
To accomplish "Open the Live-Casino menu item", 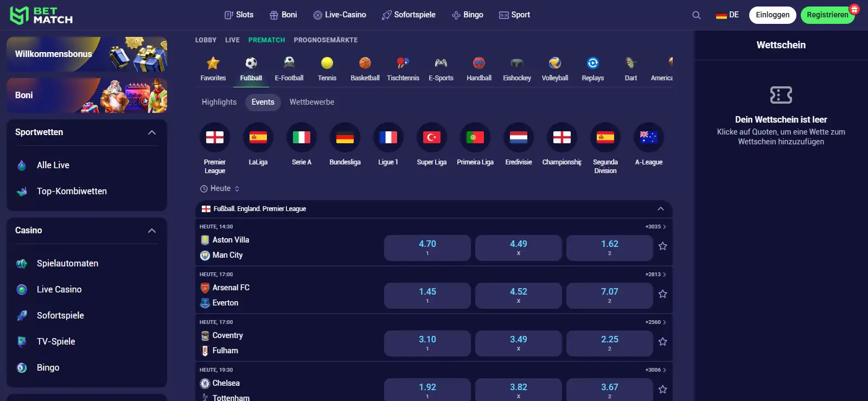I will tap(340, 15).
